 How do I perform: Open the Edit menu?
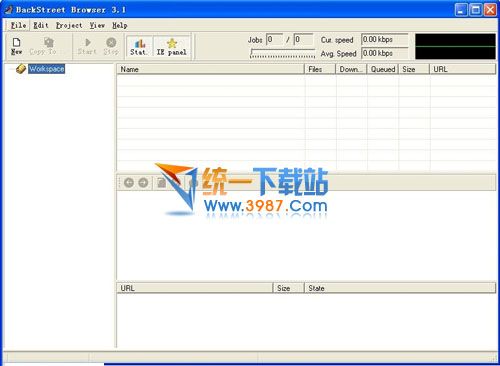[41, 25]
